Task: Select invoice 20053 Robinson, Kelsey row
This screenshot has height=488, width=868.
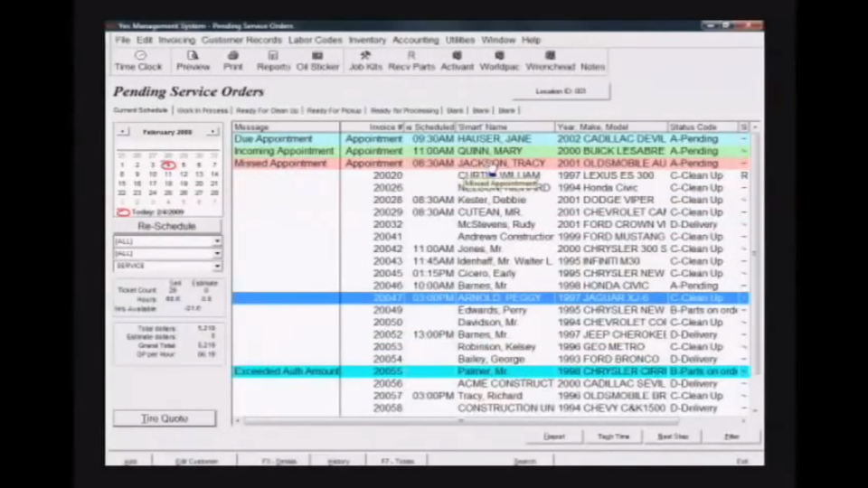Action: 490,347
